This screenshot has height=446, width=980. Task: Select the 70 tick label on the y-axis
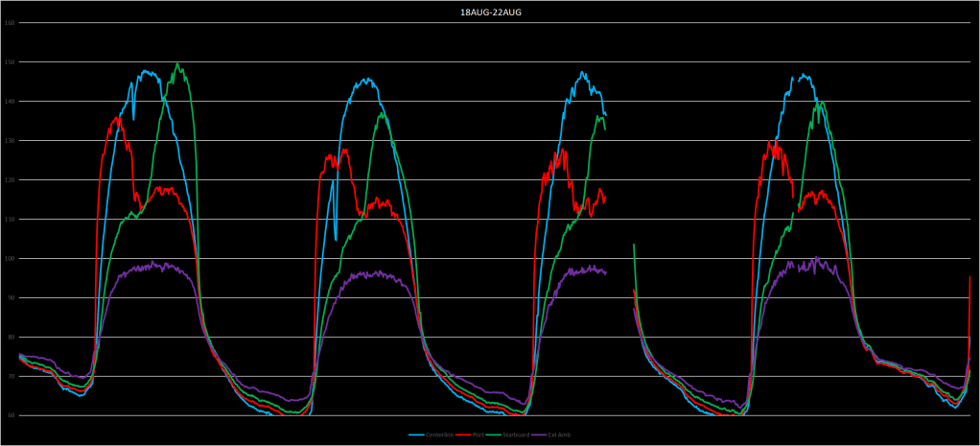[x=11, y=377]
